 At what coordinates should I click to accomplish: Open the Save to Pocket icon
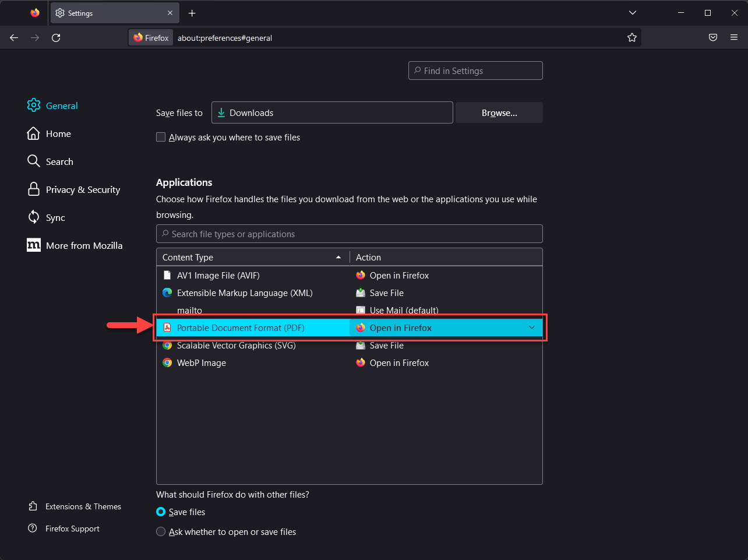tap(712, 38)
